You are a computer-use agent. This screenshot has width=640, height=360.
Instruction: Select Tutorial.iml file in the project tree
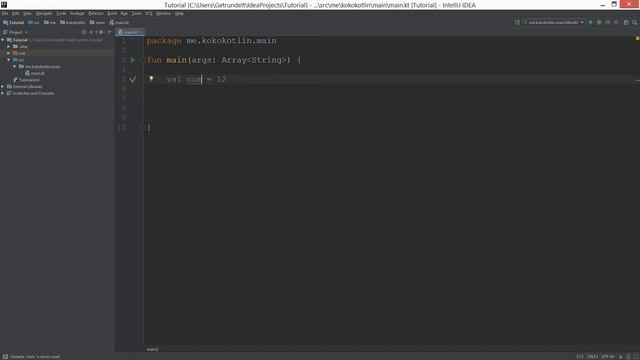pyautogui.click(x=27, y=80)
